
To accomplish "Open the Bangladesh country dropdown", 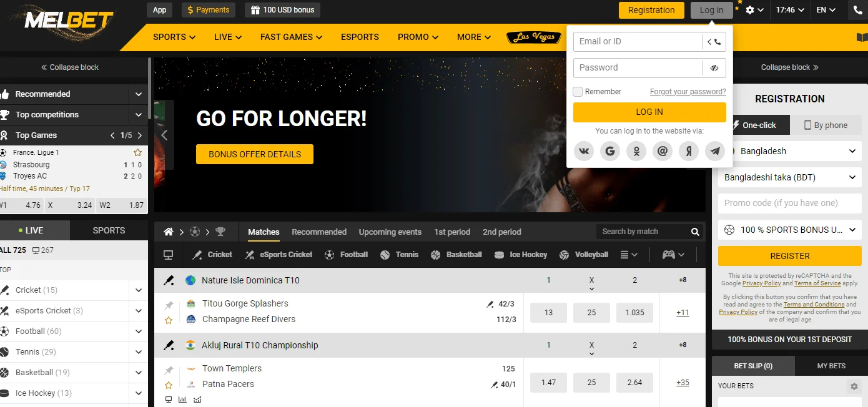I will coord(789,151).
